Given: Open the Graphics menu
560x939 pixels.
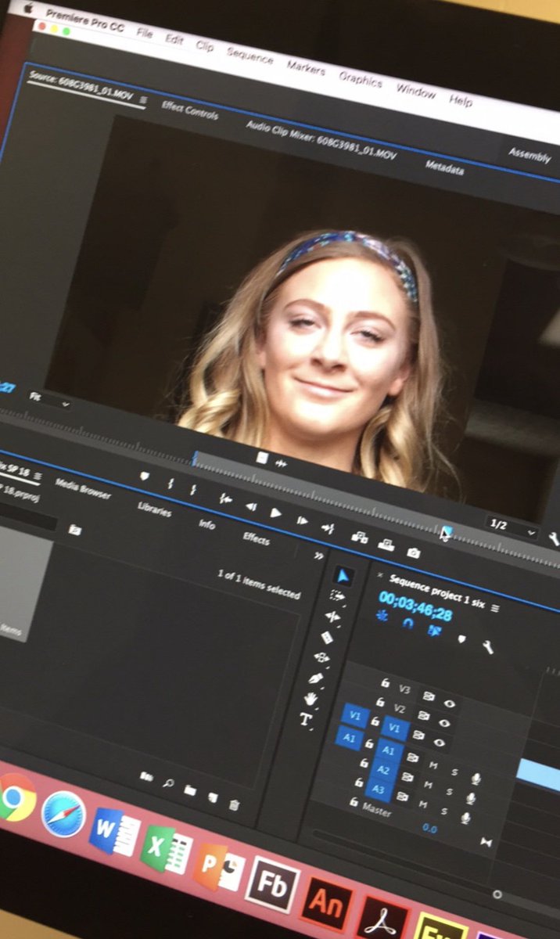Looking at the screenshot, I should 361,79.
